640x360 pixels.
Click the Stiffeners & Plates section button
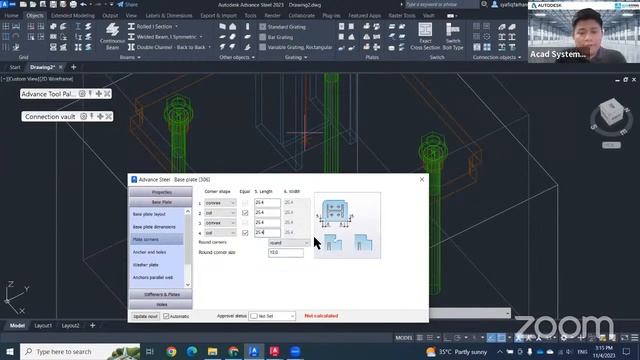(161, 294)
